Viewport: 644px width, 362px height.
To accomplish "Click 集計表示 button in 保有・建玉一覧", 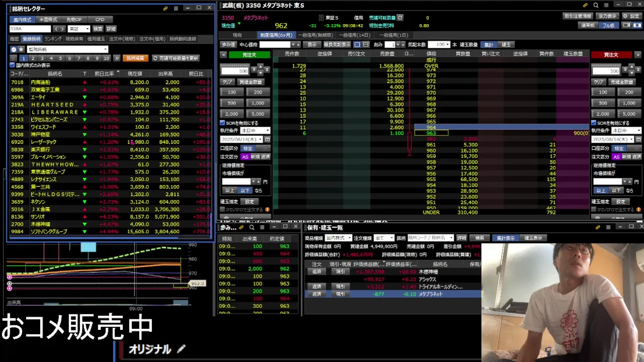I will click(505, 238).
